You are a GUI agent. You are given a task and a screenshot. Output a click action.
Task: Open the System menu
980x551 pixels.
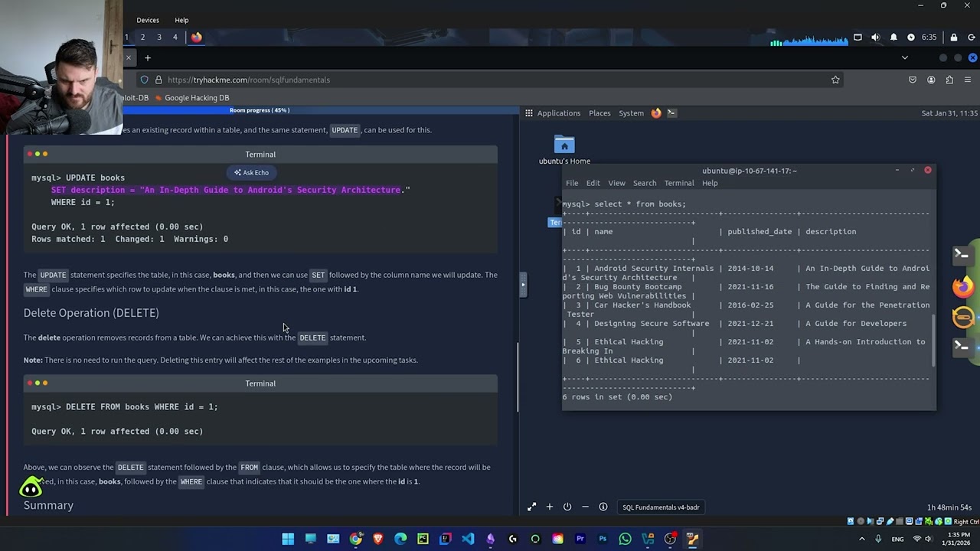[631, 113]
